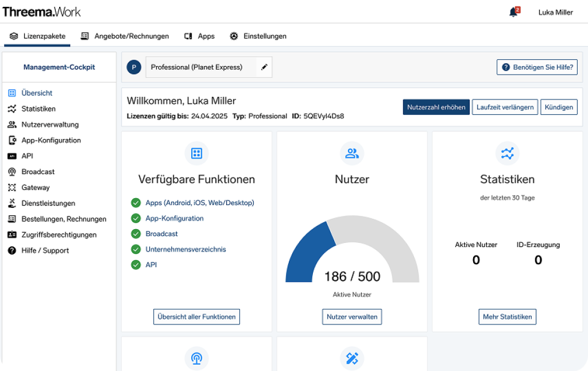Switch to Angebote/Rechnungen tab

coord(125,36)
